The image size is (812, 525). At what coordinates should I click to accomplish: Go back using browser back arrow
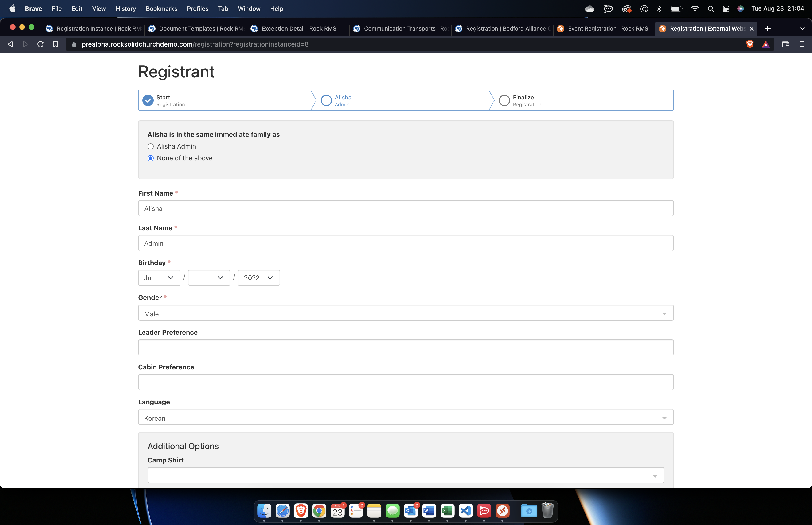tap(11, 44)
